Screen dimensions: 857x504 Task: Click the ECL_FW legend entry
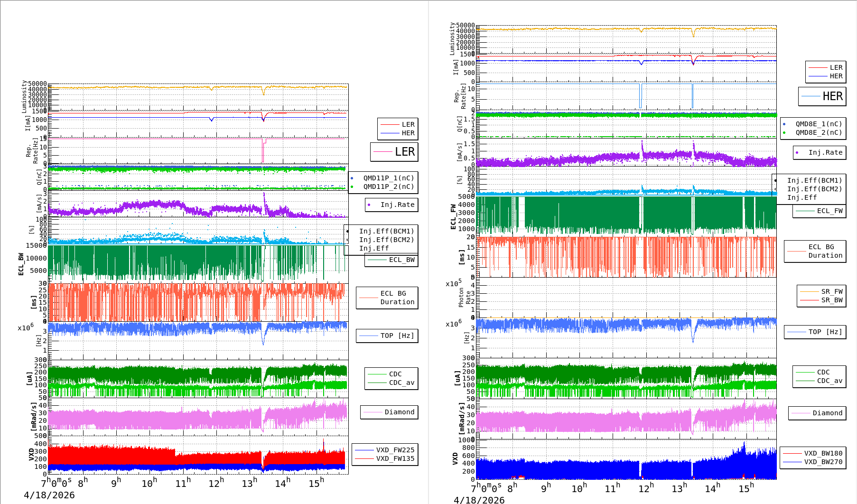829,211
